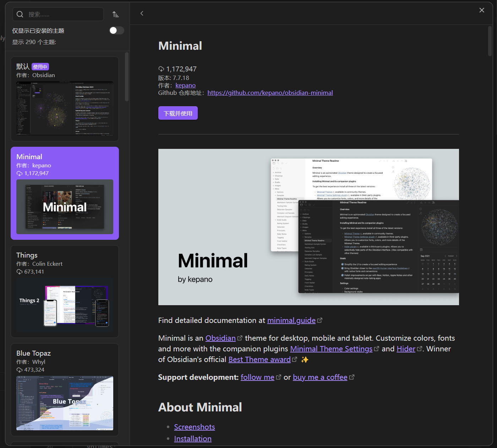Select the default 默认 theme card
The height and width of the screenshot is (448, 497).
(65, 99)
